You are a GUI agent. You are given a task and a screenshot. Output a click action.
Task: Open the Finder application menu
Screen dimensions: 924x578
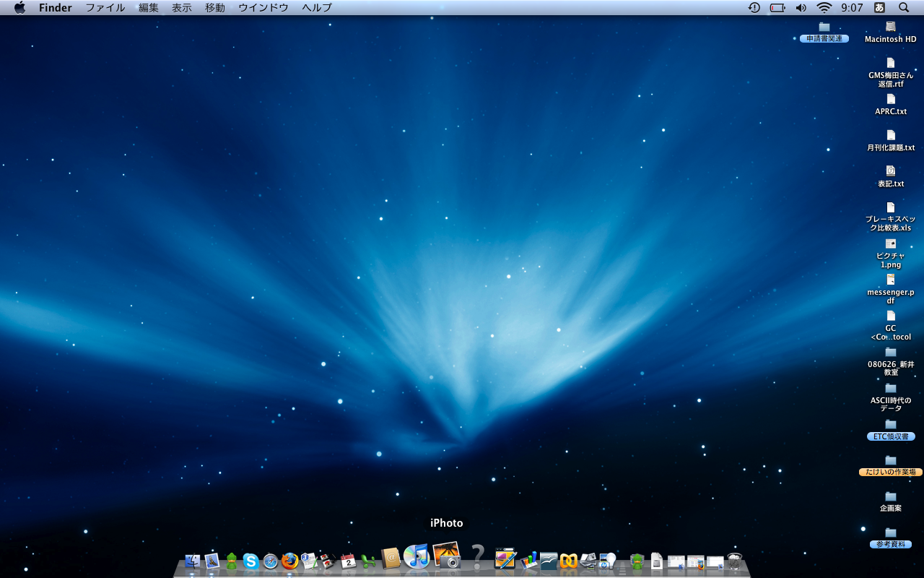coord(56,7)
